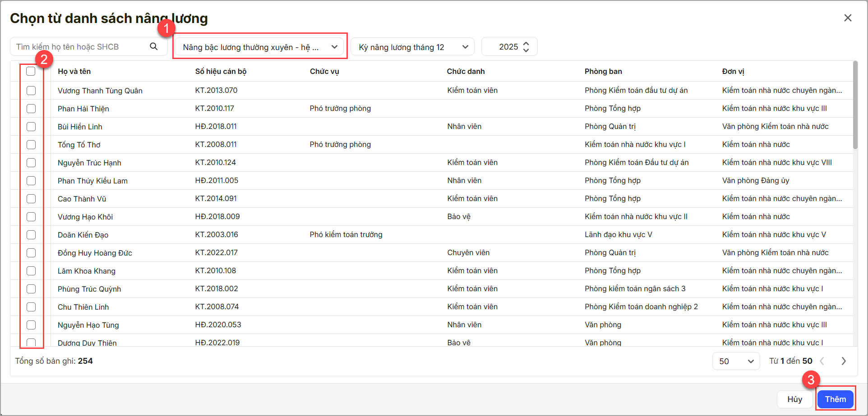Open the 50 records per page dropdown
This screenshot has height=416, width=868.
tap(736, 361)
